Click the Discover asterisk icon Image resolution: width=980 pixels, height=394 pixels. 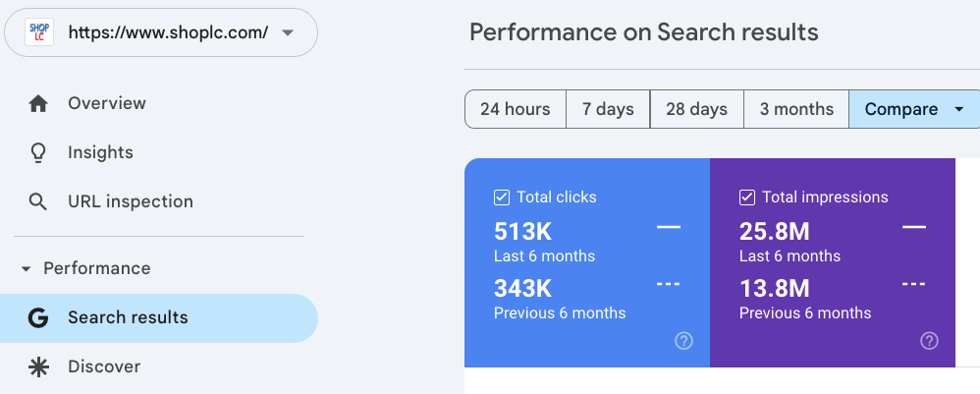pyautogui.click(x=38, y=366)
